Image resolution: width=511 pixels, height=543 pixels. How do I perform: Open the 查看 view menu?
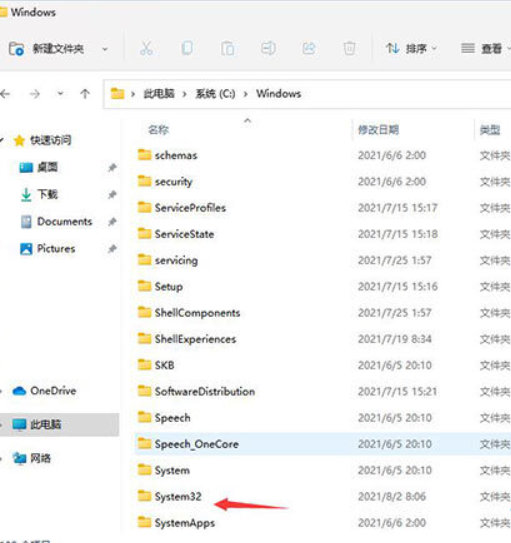(485, 48)
